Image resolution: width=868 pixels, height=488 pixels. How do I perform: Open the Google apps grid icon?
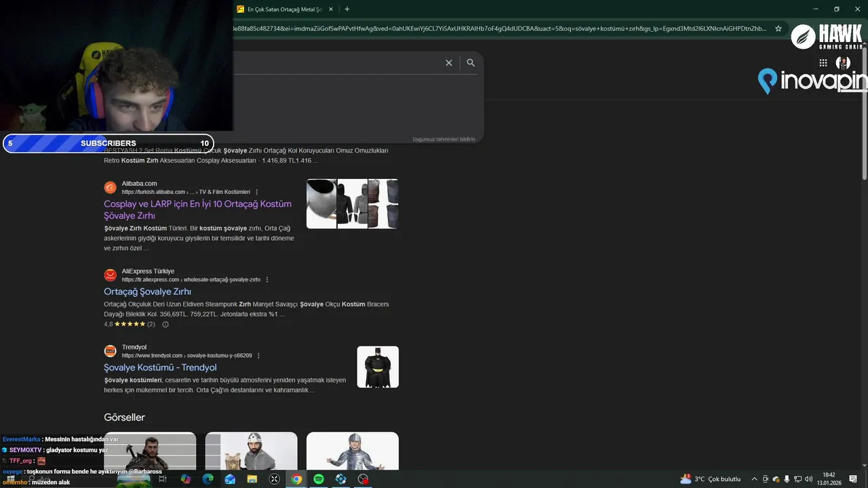coord(823,63)
